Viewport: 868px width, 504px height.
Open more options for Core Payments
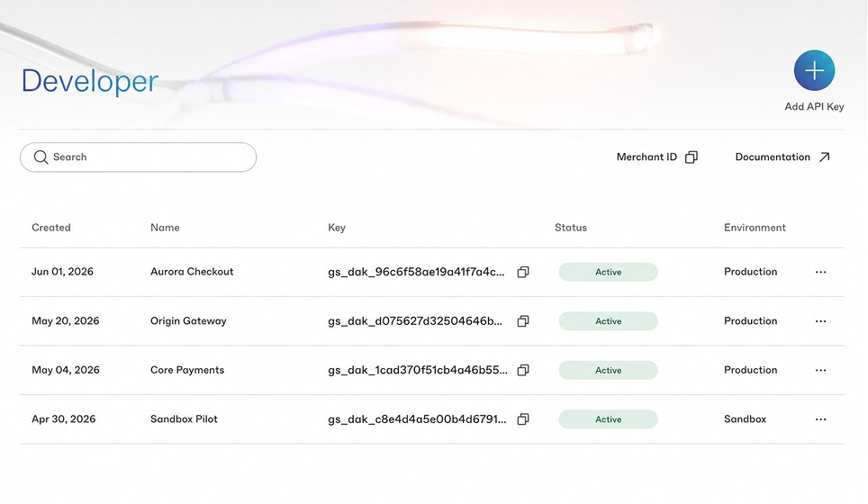pos(820,370)
